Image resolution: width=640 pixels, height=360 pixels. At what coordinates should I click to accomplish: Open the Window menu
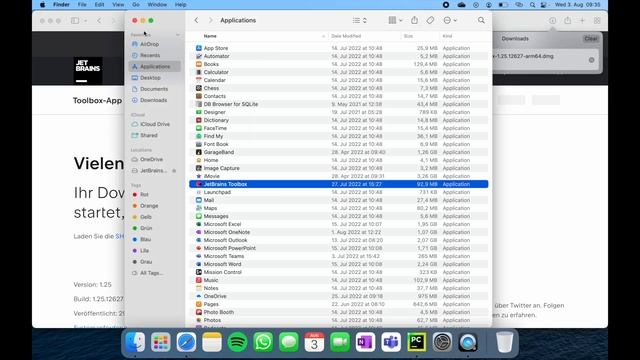[157, 4]
